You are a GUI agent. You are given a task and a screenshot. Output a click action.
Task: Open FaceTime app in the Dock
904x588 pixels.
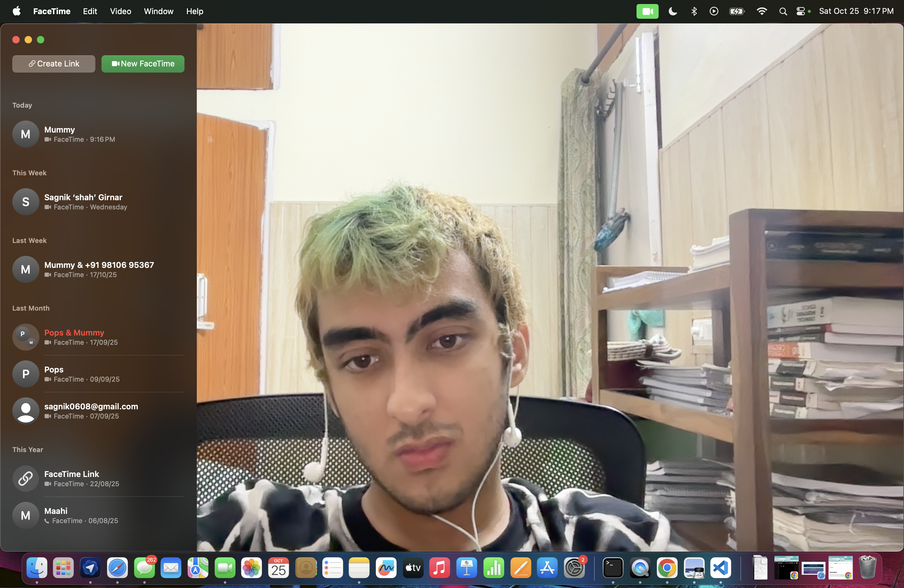[224, 568]
